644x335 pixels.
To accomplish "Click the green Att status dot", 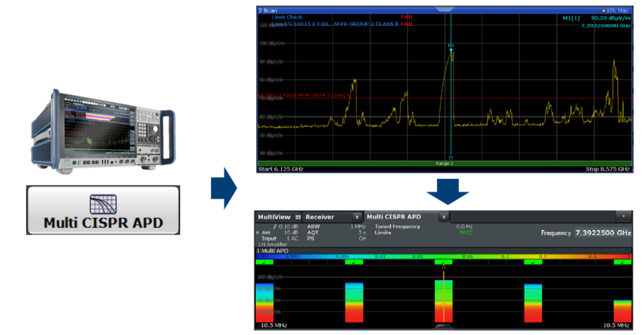I will (x=258, y=233).
